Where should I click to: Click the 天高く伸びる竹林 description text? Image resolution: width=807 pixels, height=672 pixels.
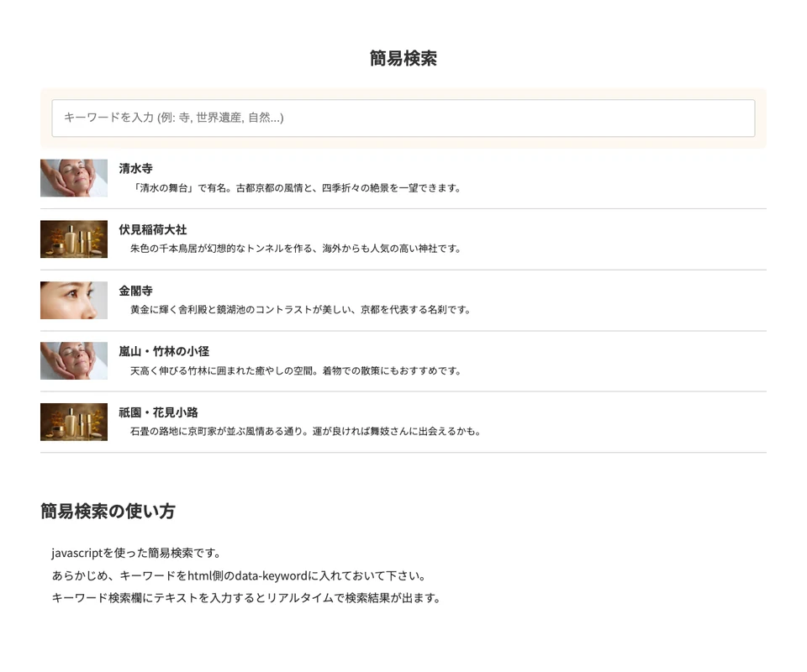click(x=295, y=370)
